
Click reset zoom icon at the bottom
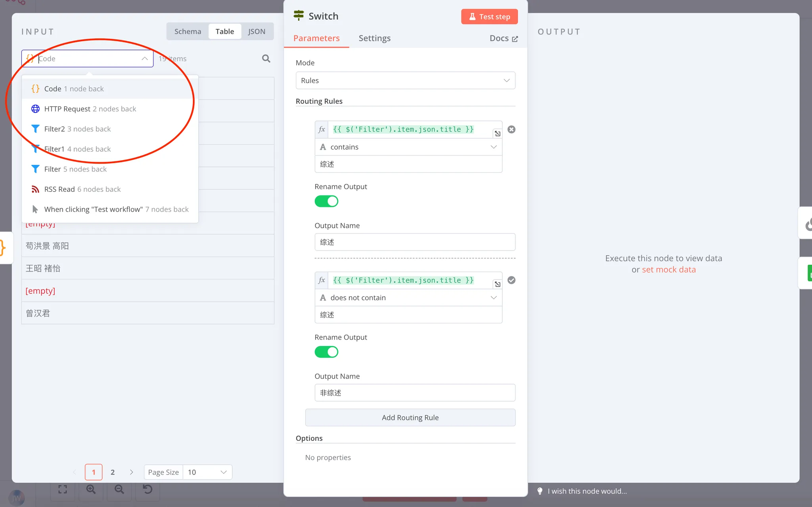[x=147, y=490]
